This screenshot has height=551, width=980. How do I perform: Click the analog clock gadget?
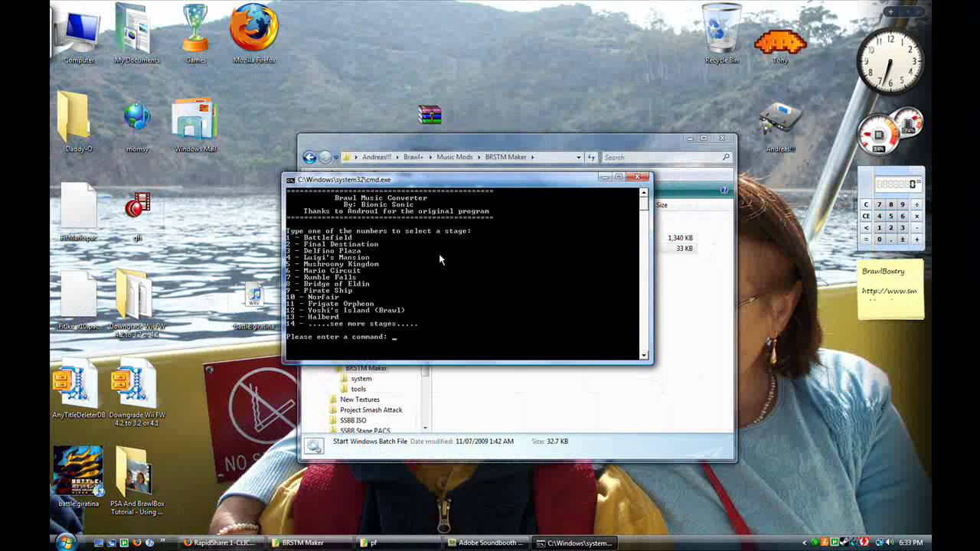[890, 62]
